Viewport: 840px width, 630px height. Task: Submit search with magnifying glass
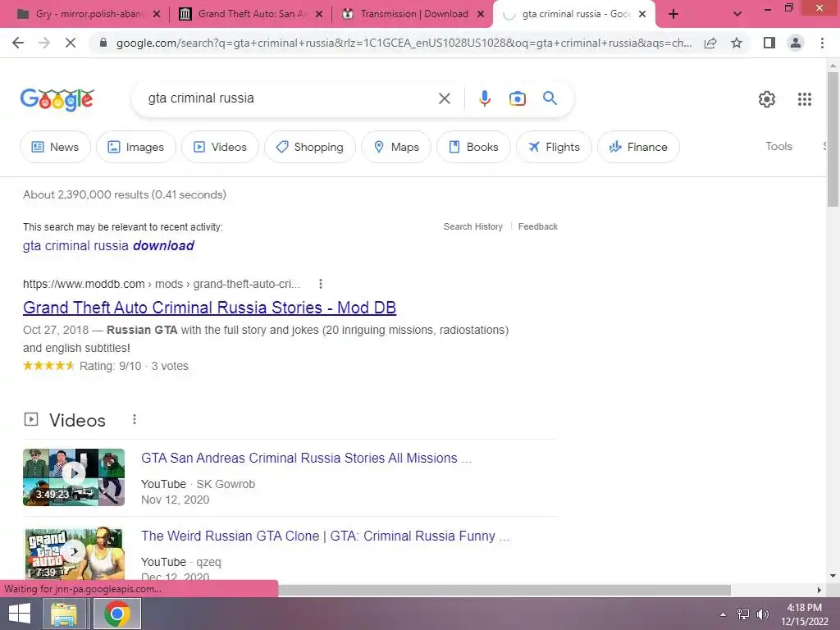pyautogui.click(x=550, y=98)
